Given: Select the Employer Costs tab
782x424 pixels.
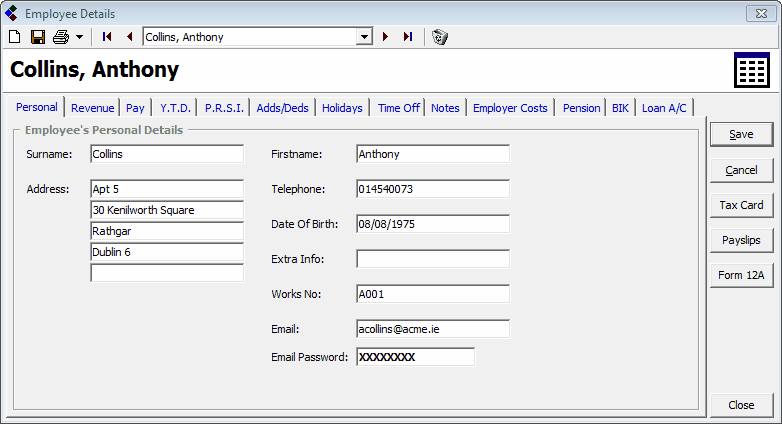Looking at the screenshot, I should 510,108.
